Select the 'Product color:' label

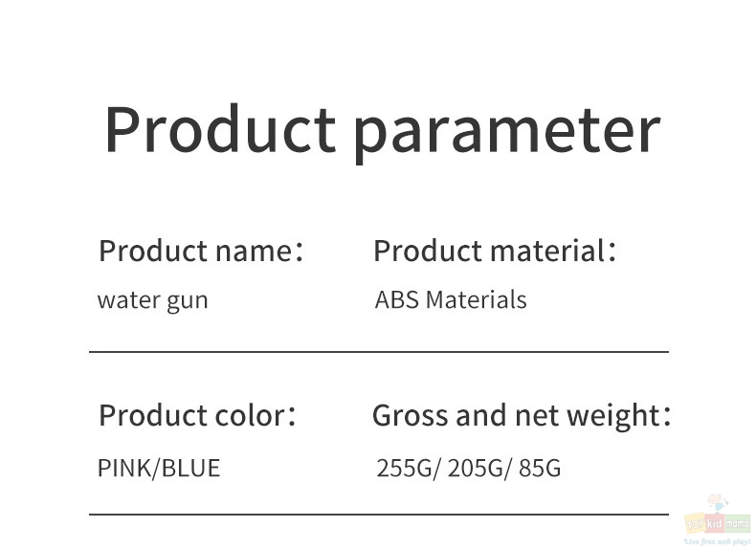point(197,415)
